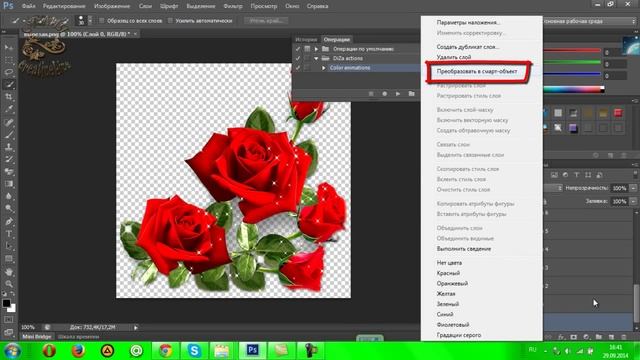Image resolution: width=640 pixels, height=360 pixels.
Task: Adjust the red color channel slider
Action: click(x=572, y=51)
